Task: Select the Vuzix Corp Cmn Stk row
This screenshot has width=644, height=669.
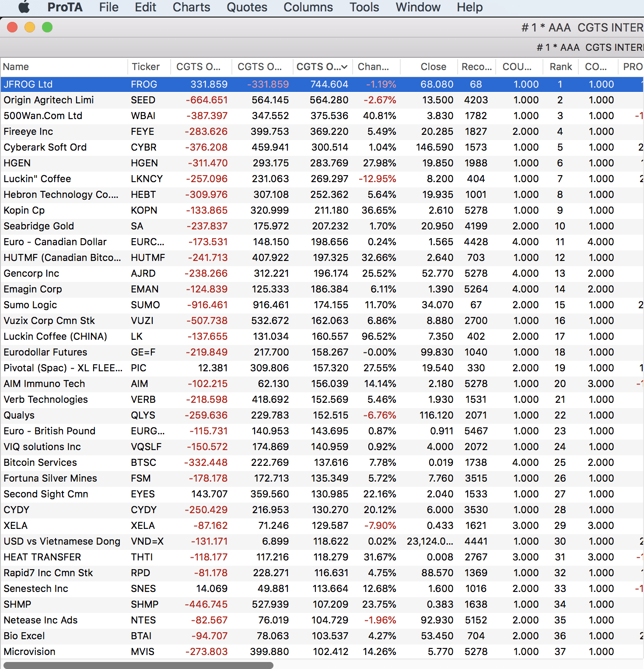Action: click(x=322, y=320)
